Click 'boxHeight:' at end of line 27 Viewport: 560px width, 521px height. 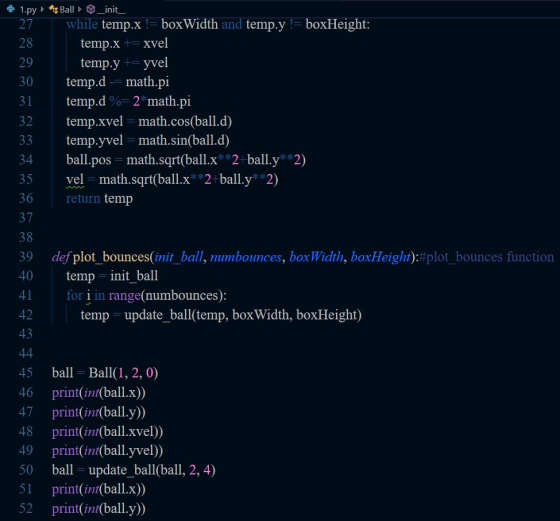pyautogui.click(x=338, y=24)
